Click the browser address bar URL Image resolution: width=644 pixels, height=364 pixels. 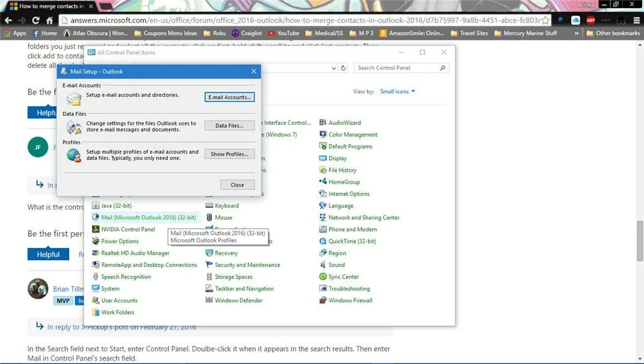tap(304, 20)
